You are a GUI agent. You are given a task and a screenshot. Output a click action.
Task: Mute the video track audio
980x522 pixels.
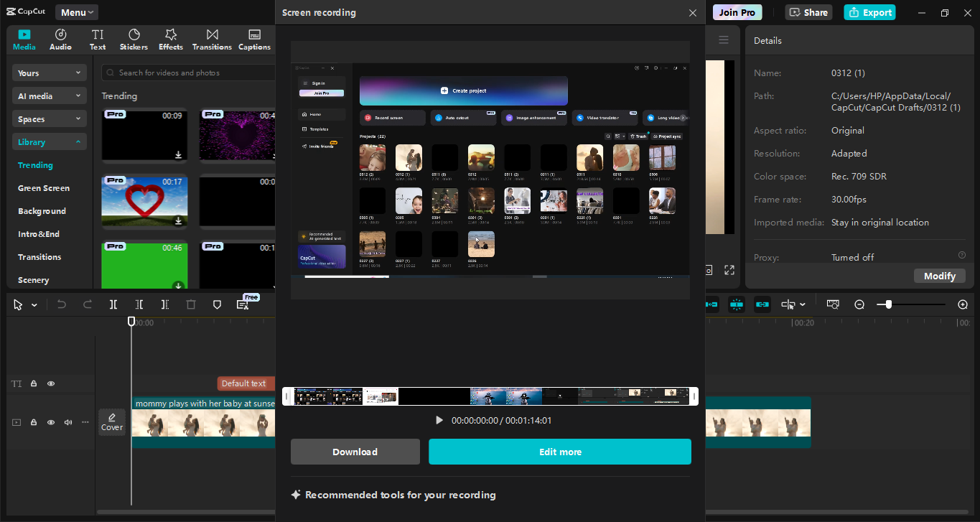click(x=67, y=422)
